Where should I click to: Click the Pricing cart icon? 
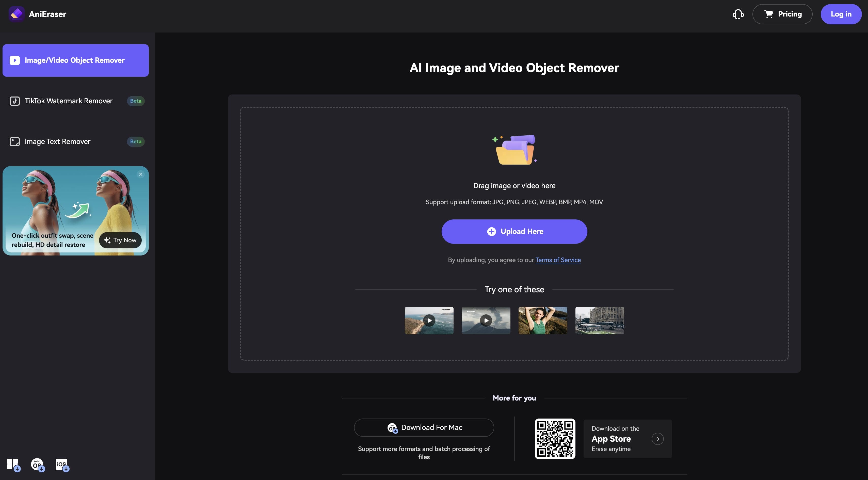pyautogui.click(x=769, y=14)
